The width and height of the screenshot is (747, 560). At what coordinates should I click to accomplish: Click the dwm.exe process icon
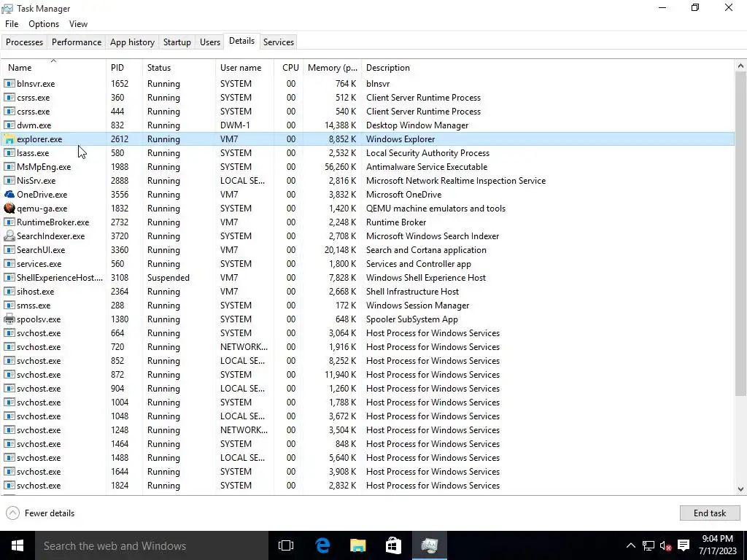click(9, 125)
